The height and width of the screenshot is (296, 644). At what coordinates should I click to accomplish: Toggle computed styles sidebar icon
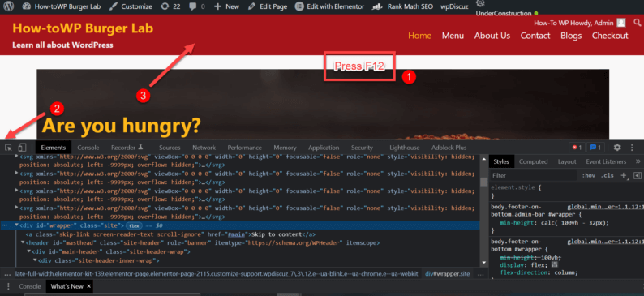tap(637, 175)
